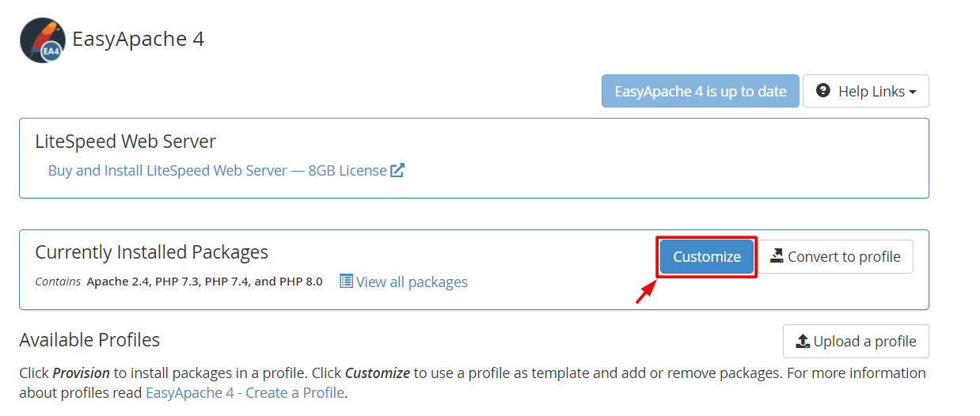Click the red arrow annotation below Customize
Image resolution: width=980 pixels, height=416 pixels.
point(647,291)
